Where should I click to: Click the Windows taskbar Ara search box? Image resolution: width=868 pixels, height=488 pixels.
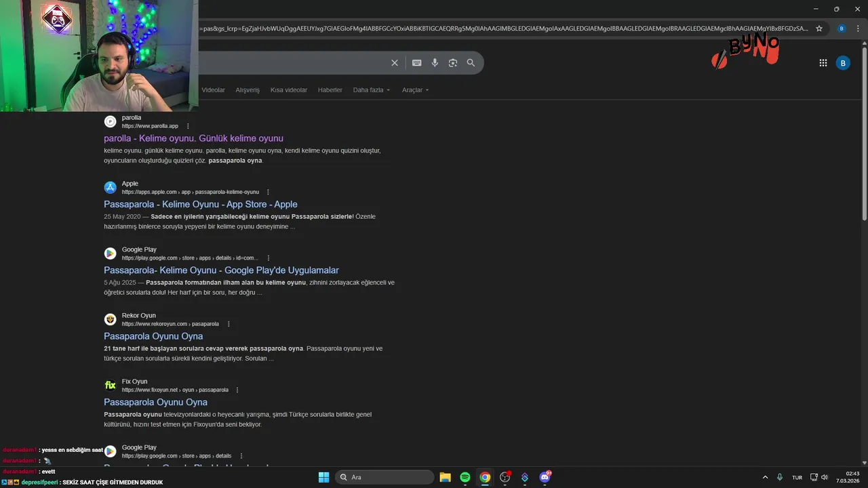click(384, 477)
